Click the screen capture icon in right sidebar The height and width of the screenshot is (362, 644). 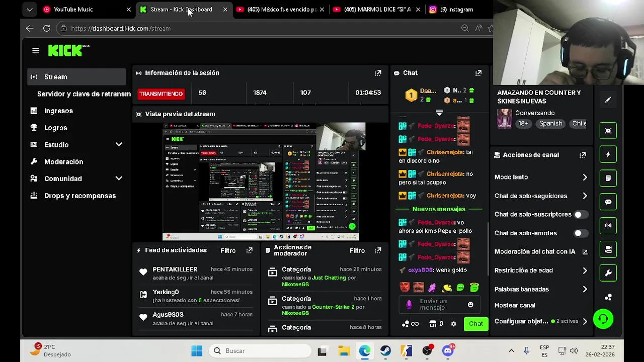(x=608, y=131)
